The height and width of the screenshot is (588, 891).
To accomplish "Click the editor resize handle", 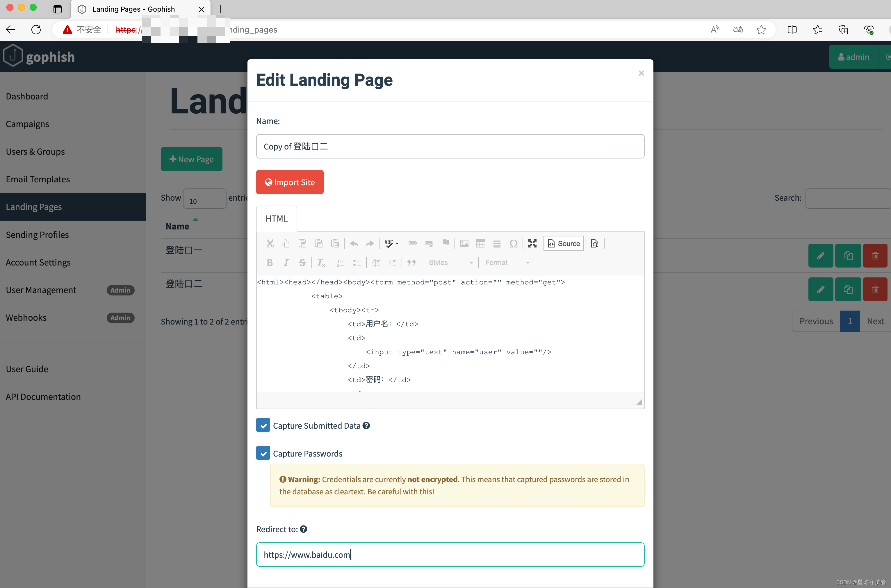I will point(639,402).
